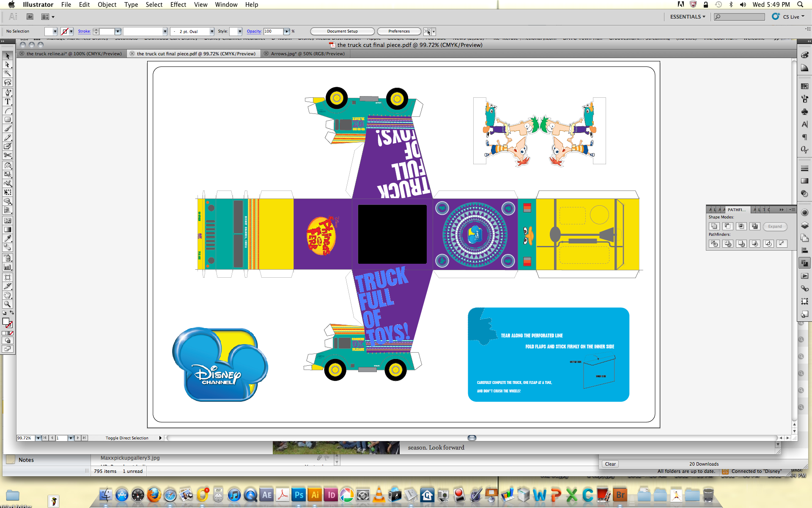Click the Opacity value input field
This screenshot has width=812, height=508.
(x=273, y=31)
